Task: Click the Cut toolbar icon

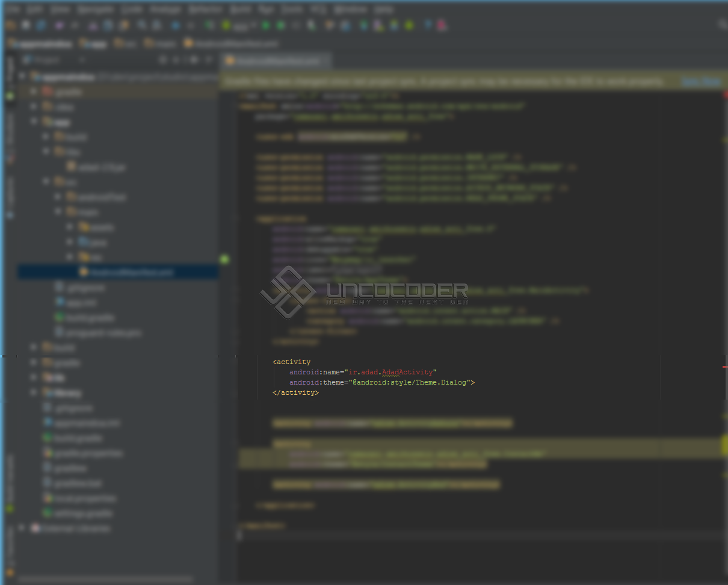Action: point(93,25)
